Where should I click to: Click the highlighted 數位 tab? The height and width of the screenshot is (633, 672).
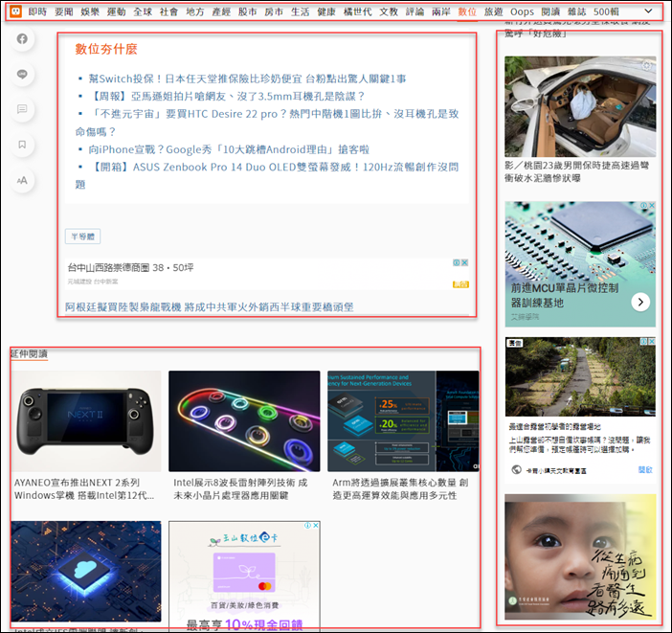tap(467, 11)
